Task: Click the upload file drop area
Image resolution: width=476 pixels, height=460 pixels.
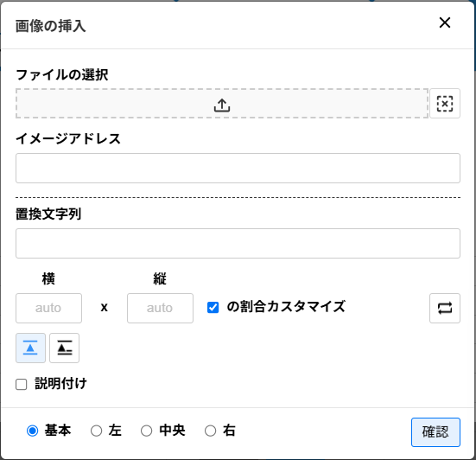Action: pos(222,103)
